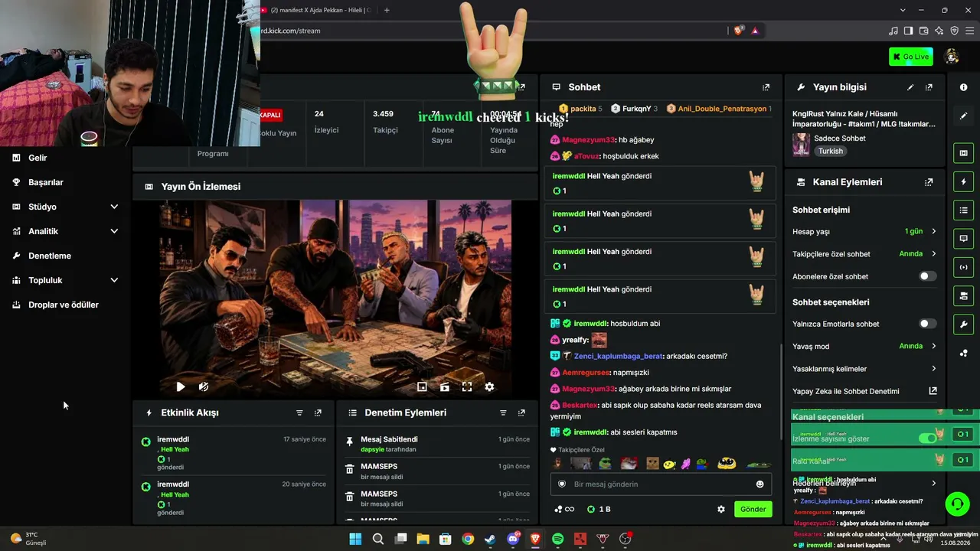
Task: Open Brave Rewards triangle icon
Action: click(x=755, y=31)
